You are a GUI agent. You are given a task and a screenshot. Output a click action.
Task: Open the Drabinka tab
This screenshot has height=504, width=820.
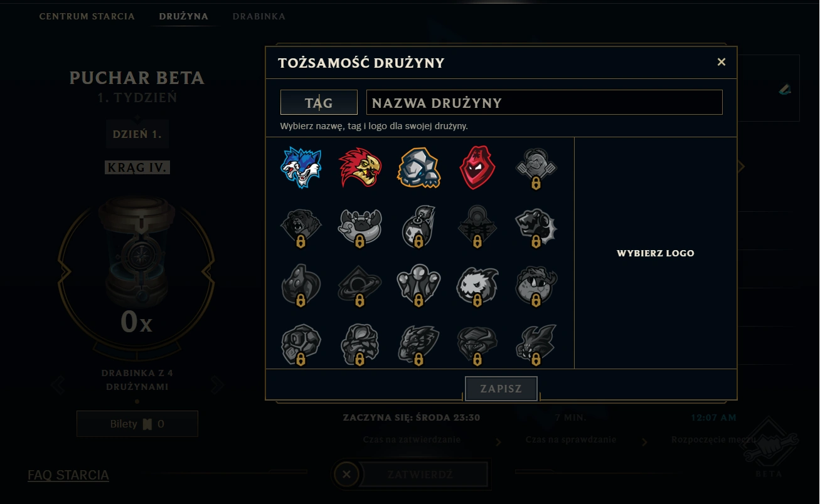[x=259, y=16]
